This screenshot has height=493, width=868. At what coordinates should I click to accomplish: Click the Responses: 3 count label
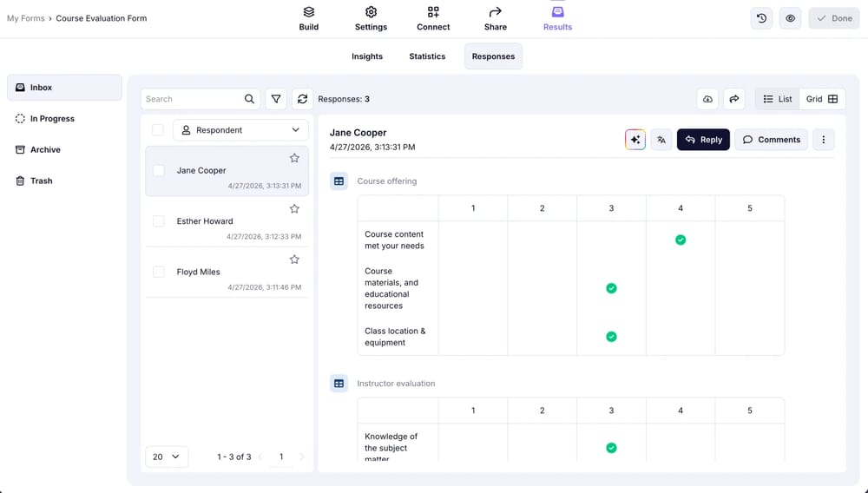[x=344, y=99]
